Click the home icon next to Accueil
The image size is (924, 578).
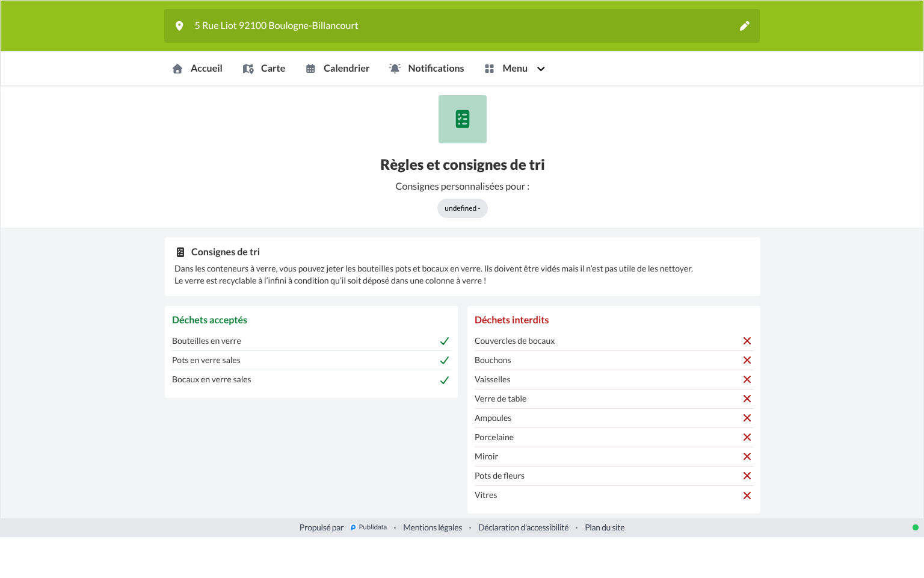177,69
